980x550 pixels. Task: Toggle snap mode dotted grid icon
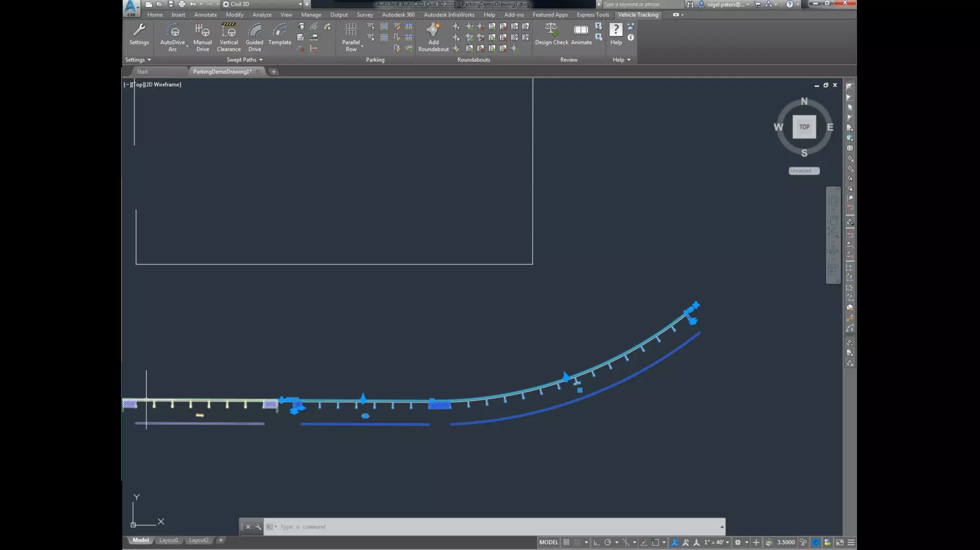(x=578, y=542)
